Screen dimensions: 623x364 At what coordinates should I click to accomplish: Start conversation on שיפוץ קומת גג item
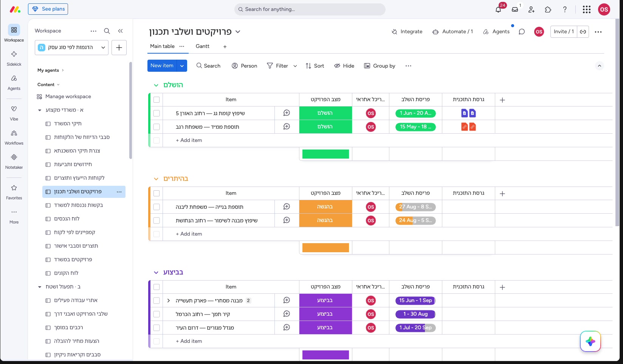pos(287,113)
